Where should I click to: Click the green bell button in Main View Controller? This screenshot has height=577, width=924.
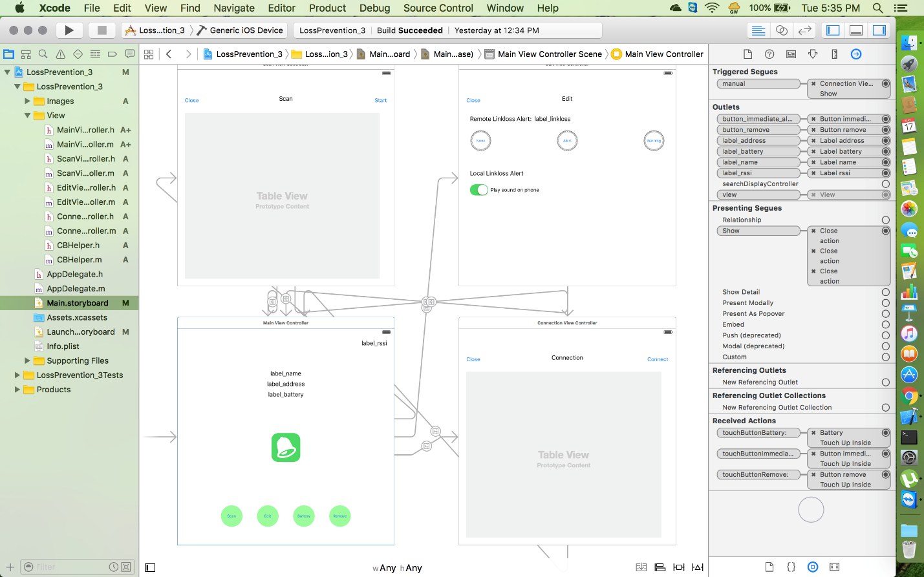[x=286, y=447]
